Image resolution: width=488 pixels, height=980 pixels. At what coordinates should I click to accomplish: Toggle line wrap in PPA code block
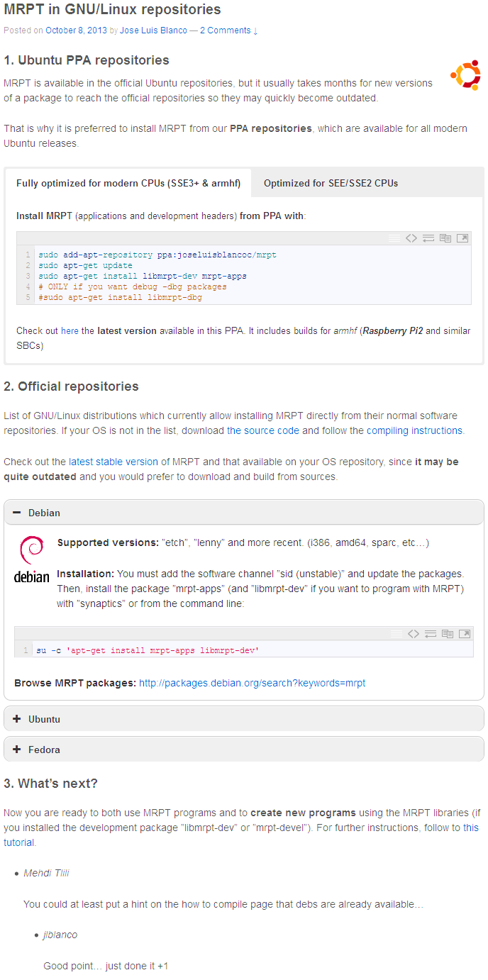pyautogui.click(x=428, y=238)
